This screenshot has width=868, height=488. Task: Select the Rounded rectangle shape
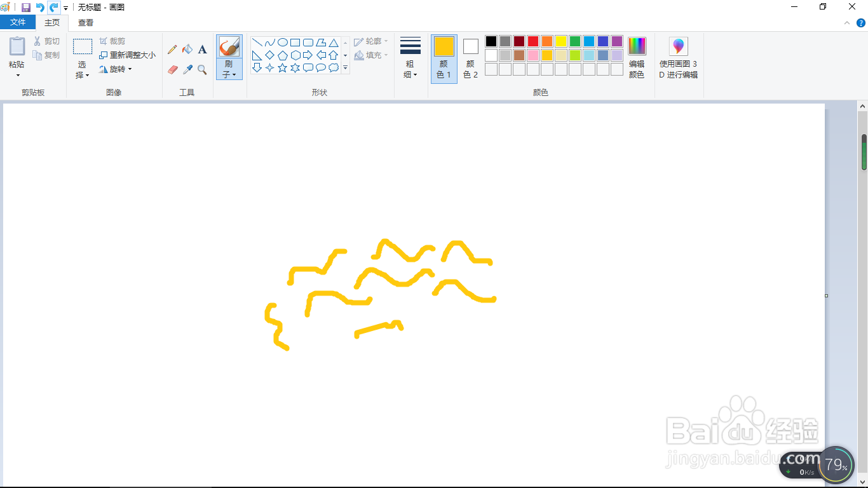click(x=308, y=43)
